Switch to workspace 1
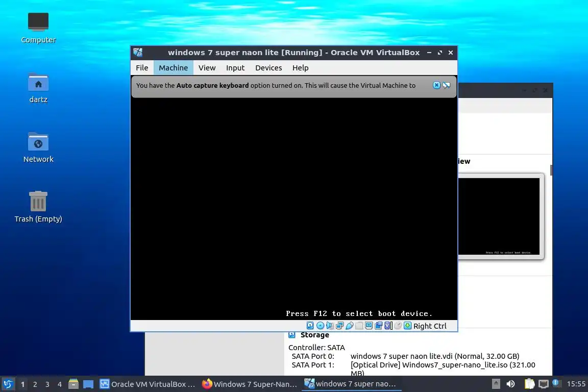Viewport: 588px width, 392px height. pyautogui.click(x=23, y=384)
